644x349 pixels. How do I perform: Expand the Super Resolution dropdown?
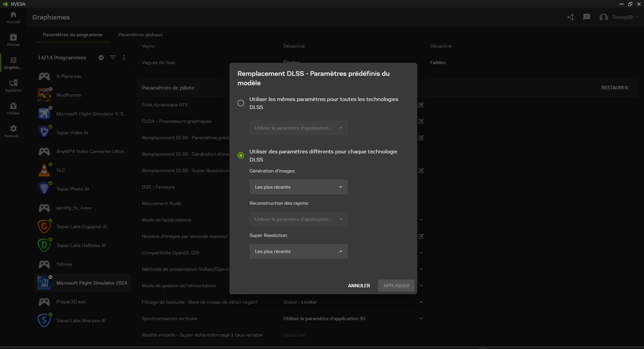click(298, 251)
